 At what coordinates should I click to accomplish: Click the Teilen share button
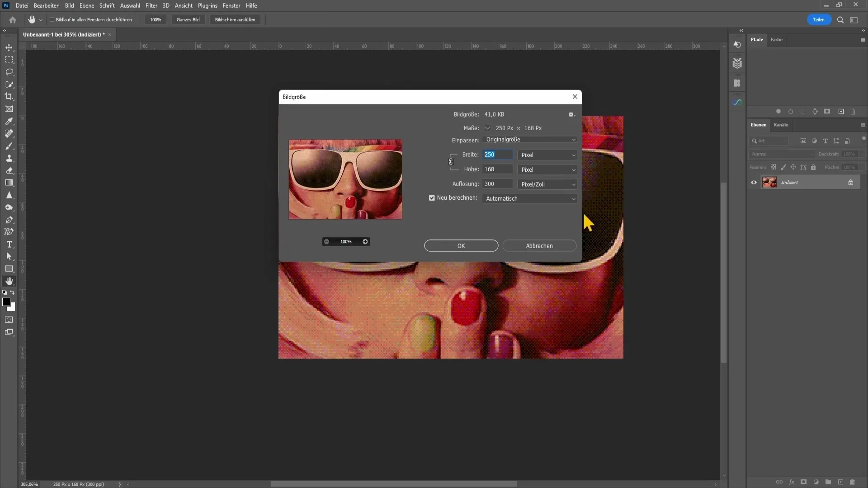pos(819,20)
